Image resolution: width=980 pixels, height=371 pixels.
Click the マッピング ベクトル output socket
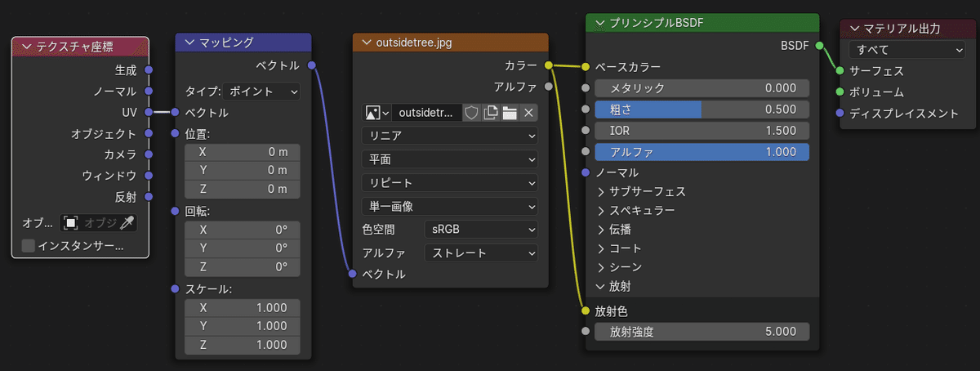coord(312,65)
